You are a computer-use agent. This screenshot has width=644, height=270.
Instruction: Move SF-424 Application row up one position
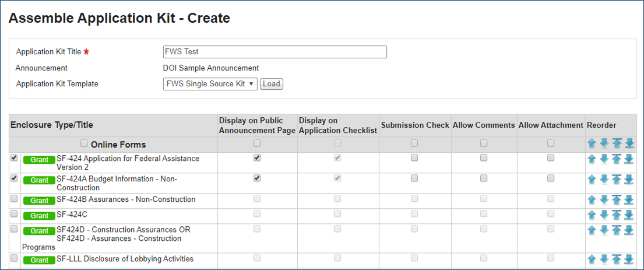[x=592, y=159]
